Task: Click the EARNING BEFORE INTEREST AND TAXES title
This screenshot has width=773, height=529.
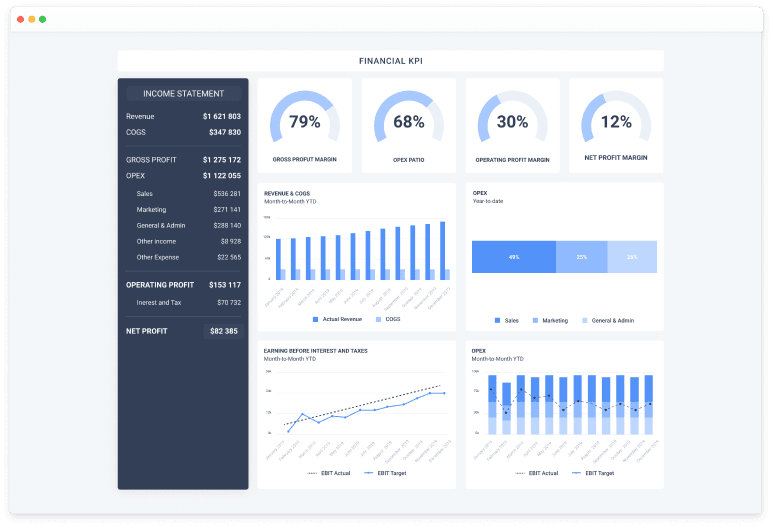Action: (316, 351)
